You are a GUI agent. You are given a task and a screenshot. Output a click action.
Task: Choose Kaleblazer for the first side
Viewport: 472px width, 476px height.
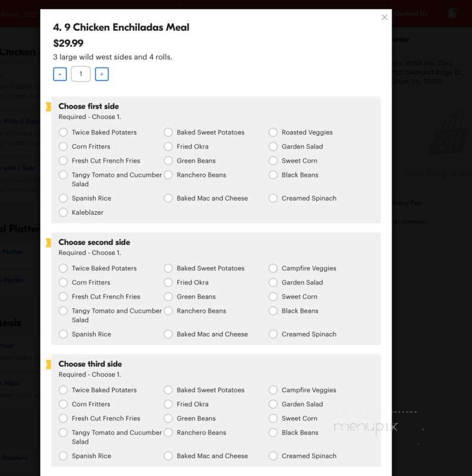click(63, 212)
